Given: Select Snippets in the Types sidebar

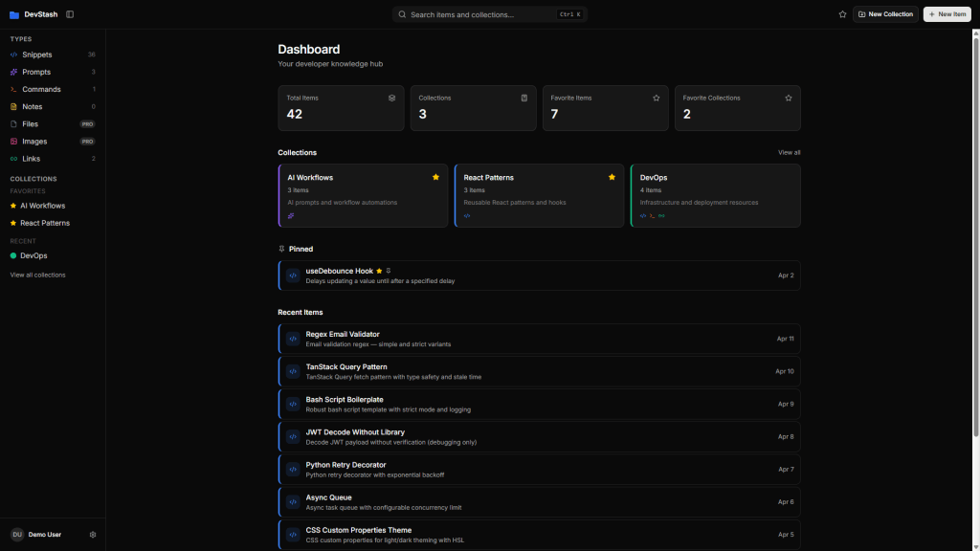Looking at the screenshot, I should pos(37,55).
